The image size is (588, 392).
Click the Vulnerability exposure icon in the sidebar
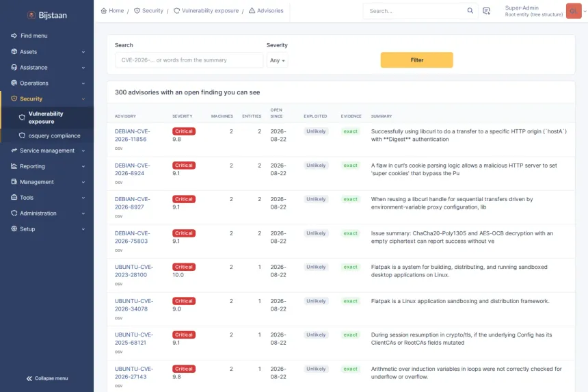point(22,118)
